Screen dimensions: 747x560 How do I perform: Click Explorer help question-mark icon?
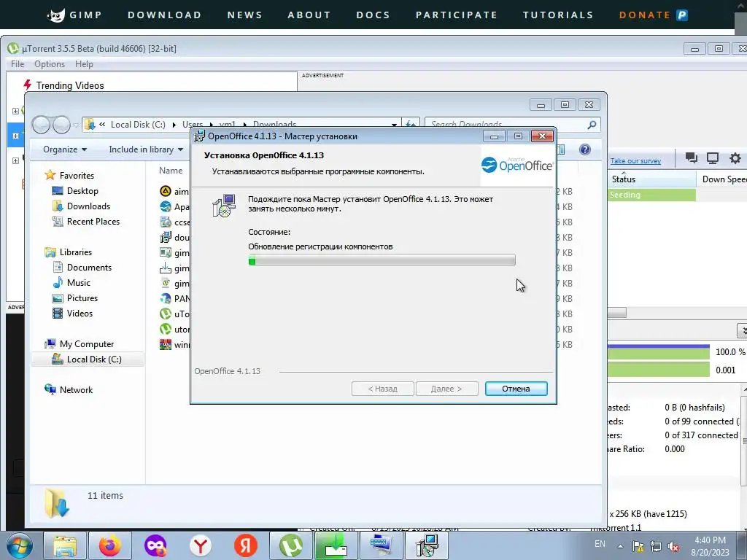click(x=585, y=149)
